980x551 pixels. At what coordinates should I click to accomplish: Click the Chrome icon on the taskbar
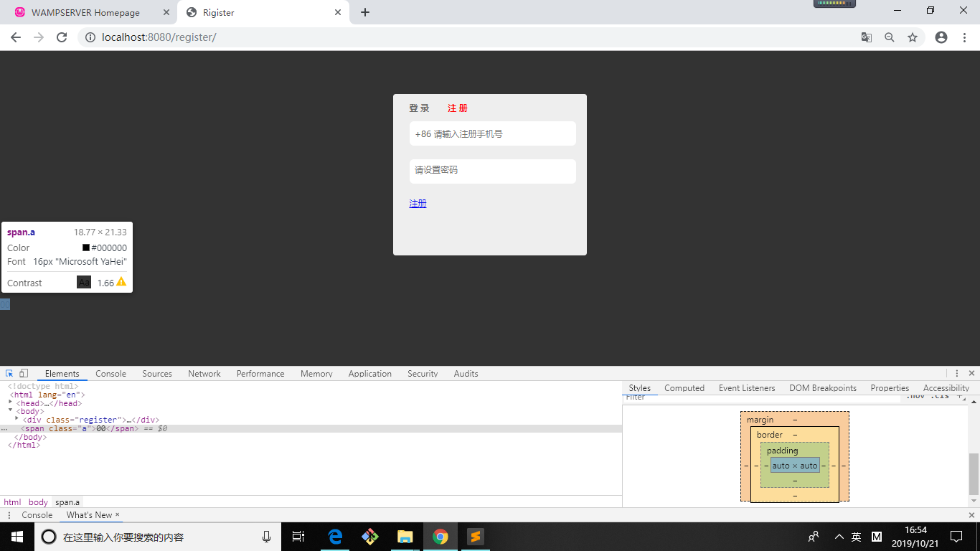coord(440,537)
